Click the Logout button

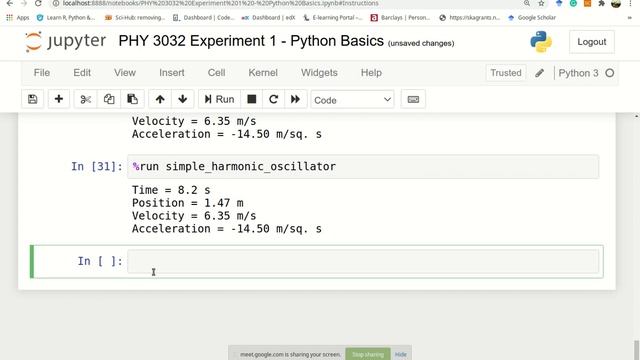pos(591,42)
